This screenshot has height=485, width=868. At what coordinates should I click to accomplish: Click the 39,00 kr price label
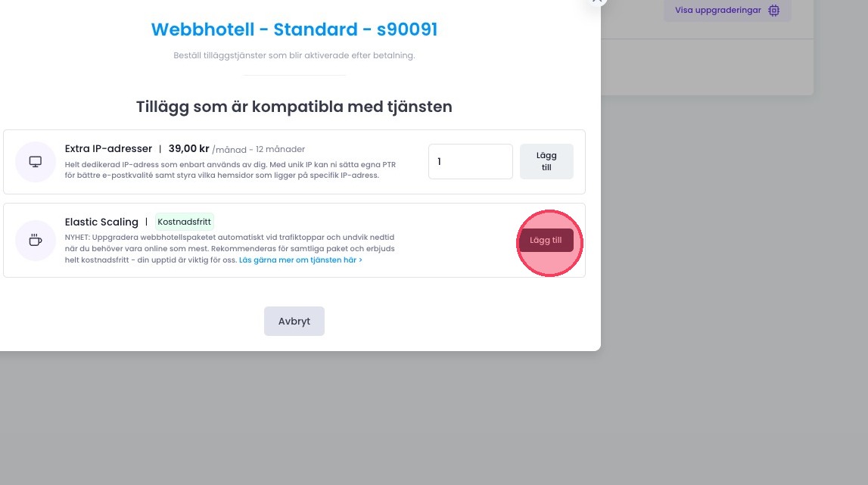coord(188,148)
